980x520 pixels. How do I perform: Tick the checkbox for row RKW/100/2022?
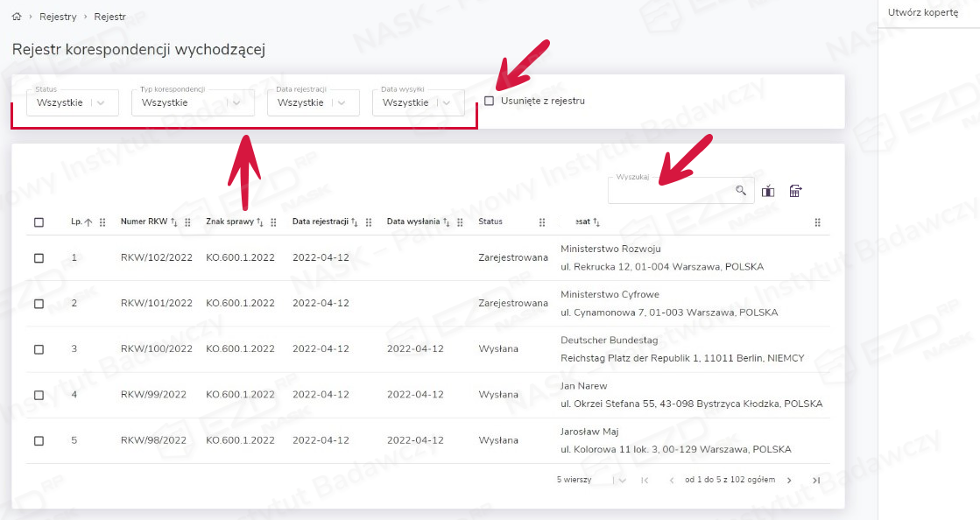[39, 349]
